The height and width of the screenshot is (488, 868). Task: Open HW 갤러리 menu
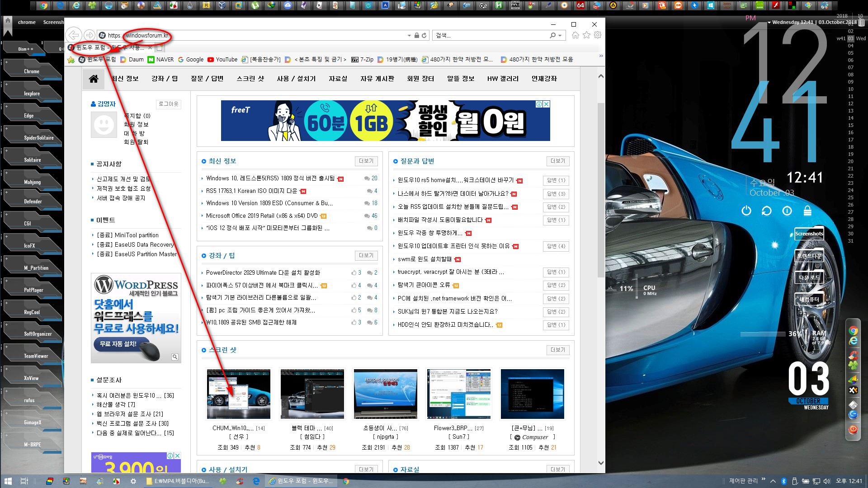(503, 79)
